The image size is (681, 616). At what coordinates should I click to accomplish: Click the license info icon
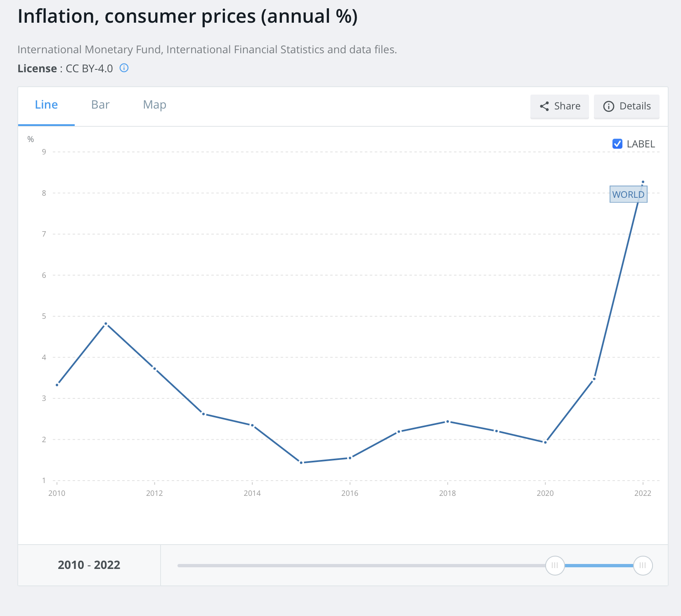point(124,68)
